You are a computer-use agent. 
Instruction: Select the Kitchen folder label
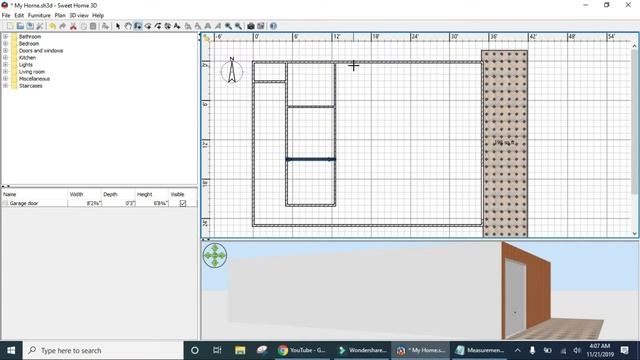[27, 58]
